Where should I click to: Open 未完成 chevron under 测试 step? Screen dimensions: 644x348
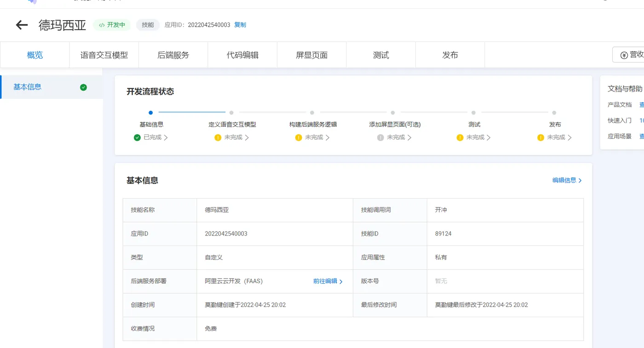tap(489, 137)
